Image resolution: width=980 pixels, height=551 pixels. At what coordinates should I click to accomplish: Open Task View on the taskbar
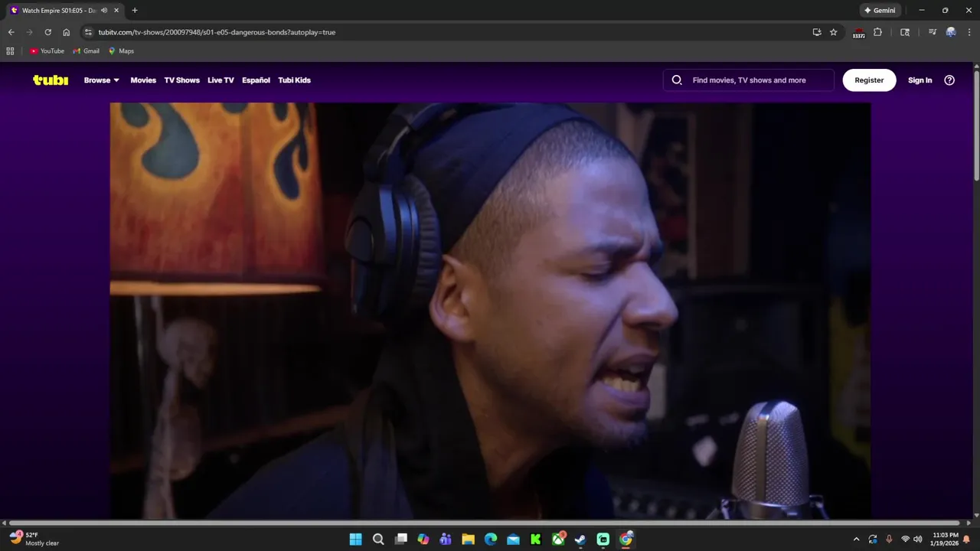click(x=400, y=540)
